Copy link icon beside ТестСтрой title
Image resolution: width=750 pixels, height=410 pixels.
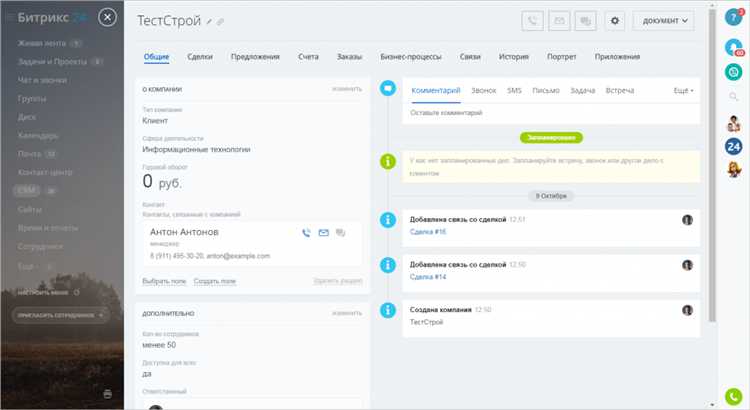220,21
